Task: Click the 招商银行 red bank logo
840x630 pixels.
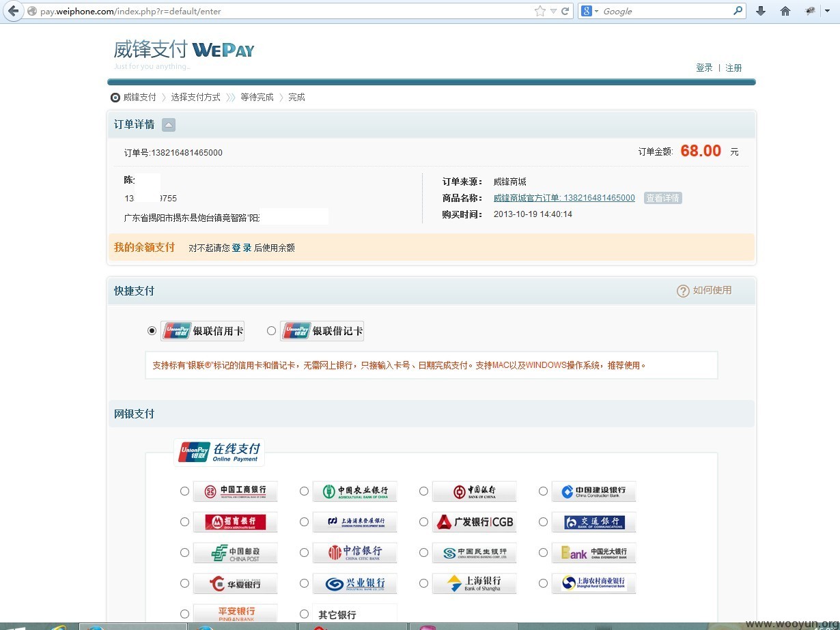Action: click(x=236, y=522)
